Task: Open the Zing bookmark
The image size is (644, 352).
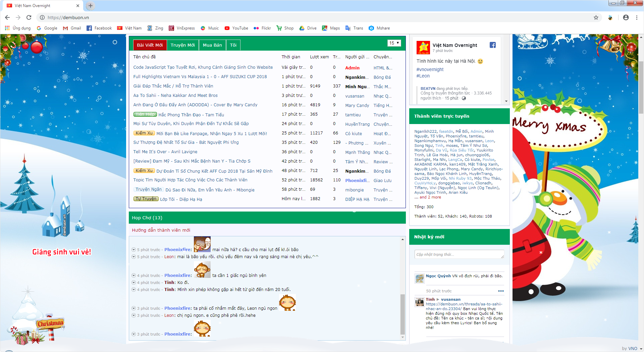Action: tap(155, 28)
